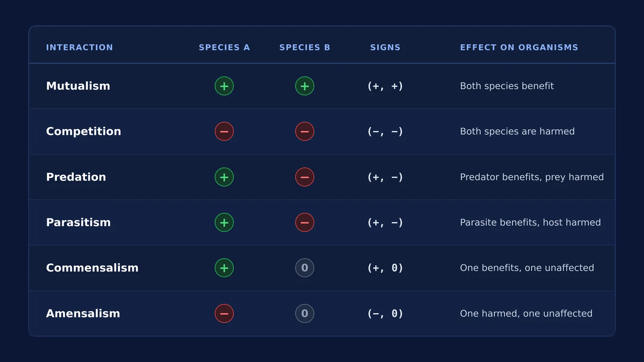Select the Mutualism row label
The width and height of the screenshot is (644, 362).
pyautogui.click(x=78, y=86)
